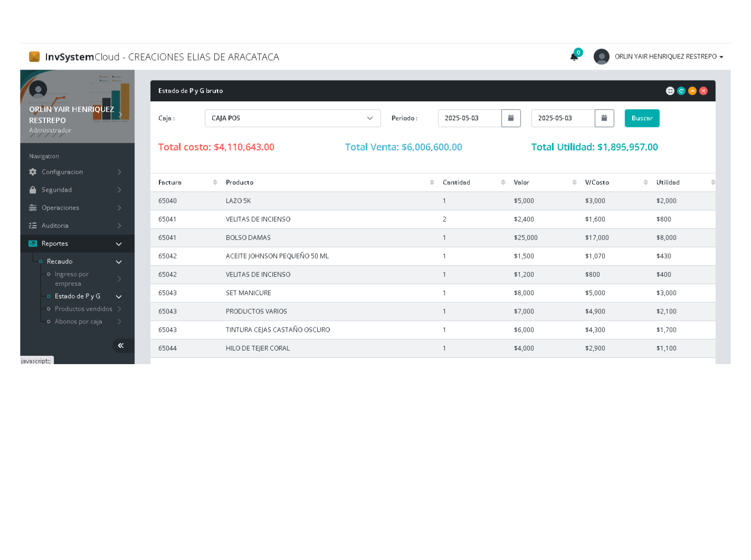This screenshot has width=751, height=560.
Task: Click the teal refresh panel icon
Action: (681, 91)
